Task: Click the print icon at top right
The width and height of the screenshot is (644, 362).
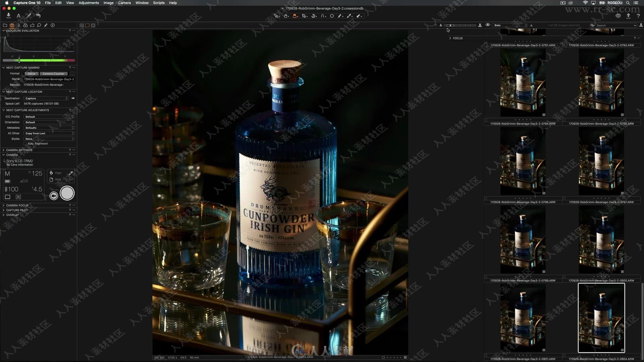Action: click(618, 16)
